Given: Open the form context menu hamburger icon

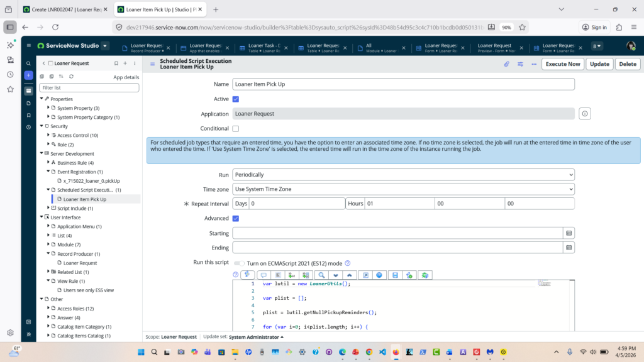Looking at the screenshot, I should (152, 64).
